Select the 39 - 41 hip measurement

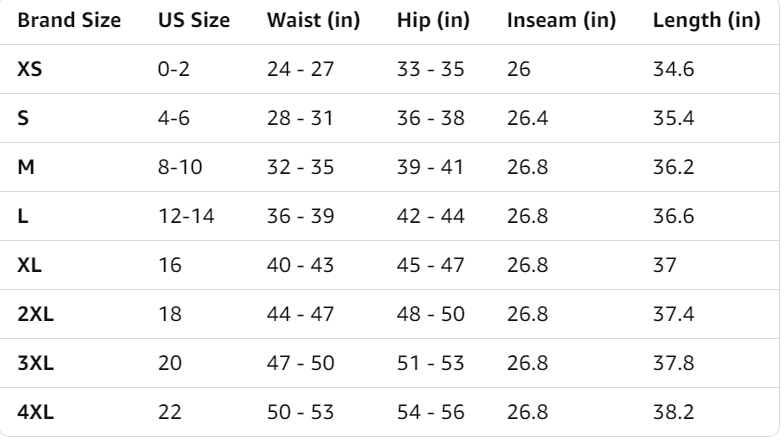tap(423, 165)
